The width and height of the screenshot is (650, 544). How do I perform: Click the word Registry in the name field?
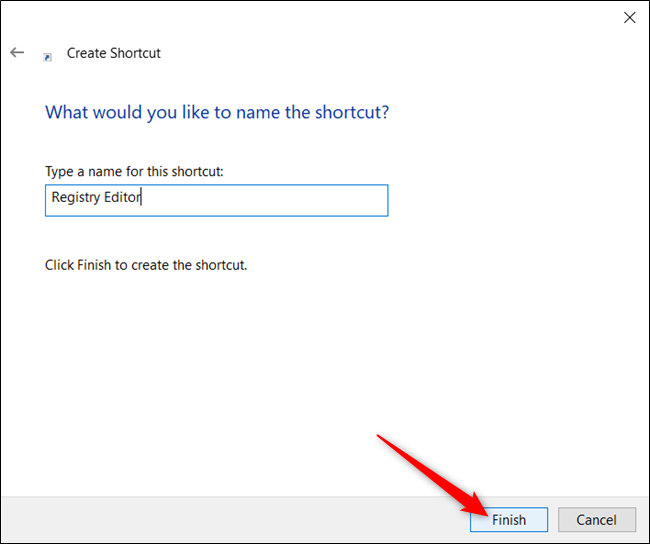(76, 198)
